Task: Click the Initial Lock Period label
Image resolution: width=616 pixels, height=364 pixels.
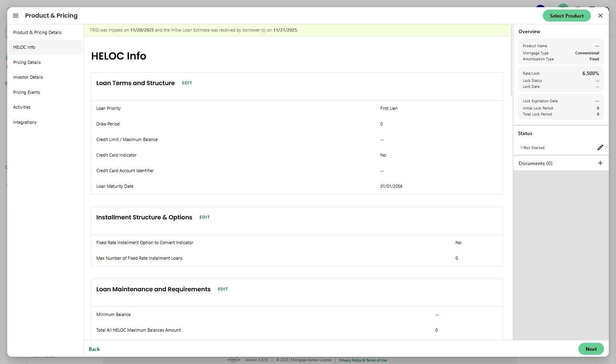Action: click(538, 108)
